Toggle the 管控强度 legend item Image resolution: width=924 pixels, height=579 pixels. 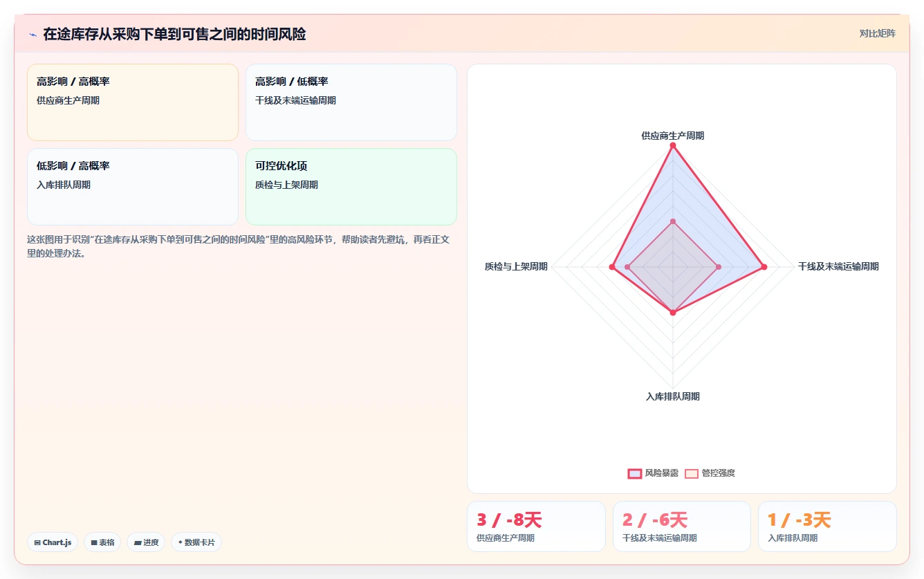[x=710, y=473]
